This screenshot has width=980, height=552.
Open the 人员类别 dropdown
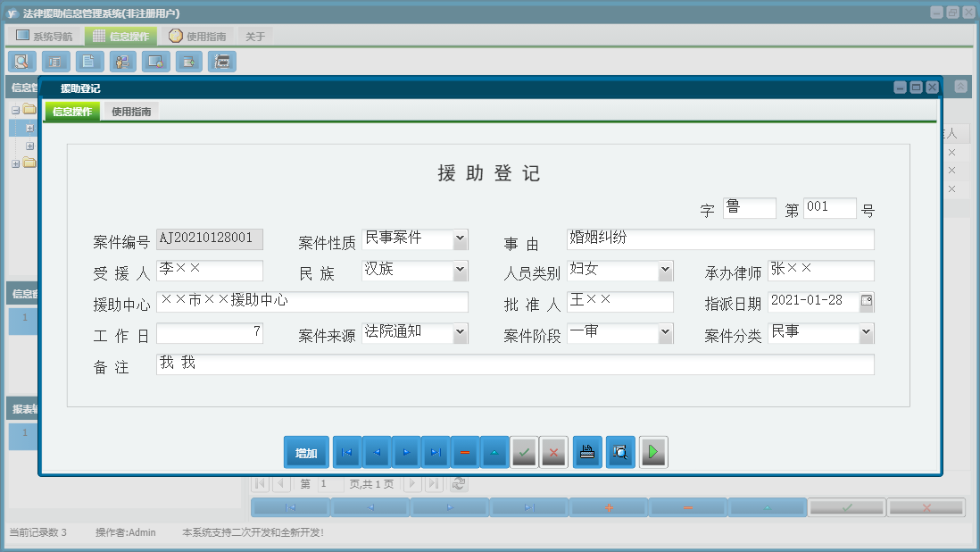[x=666, y=270]
